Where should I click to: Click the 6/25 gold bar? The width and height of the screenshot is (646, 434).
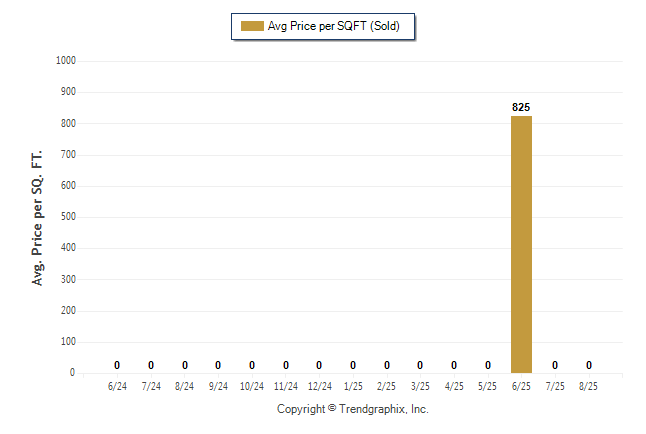click(521, 244)
